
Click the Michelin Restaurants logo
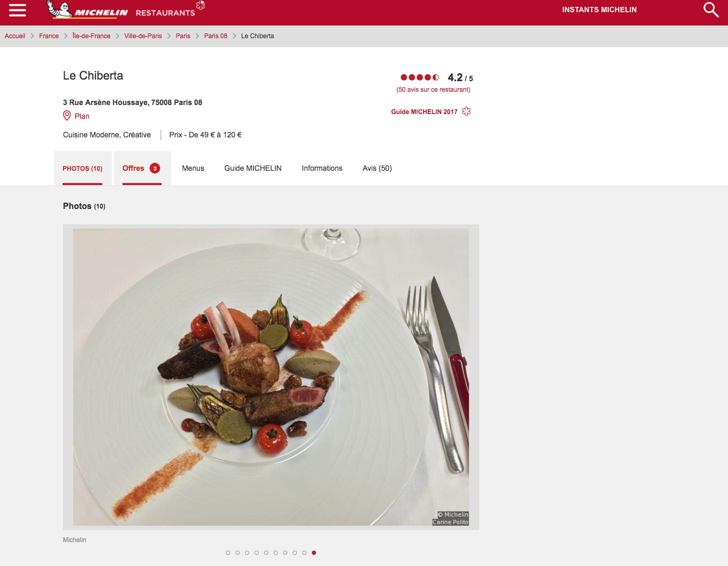[x=126, y=10]
